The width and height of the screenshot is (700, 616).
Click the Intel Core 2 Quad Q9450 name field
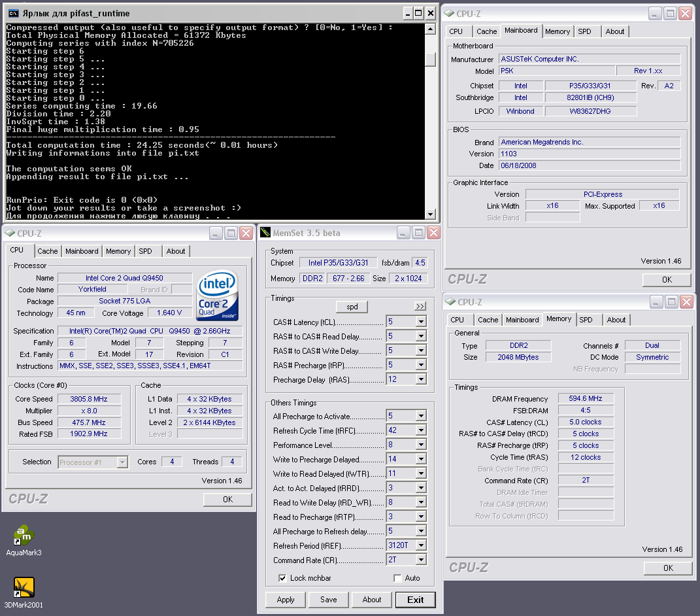click(125, 278)
